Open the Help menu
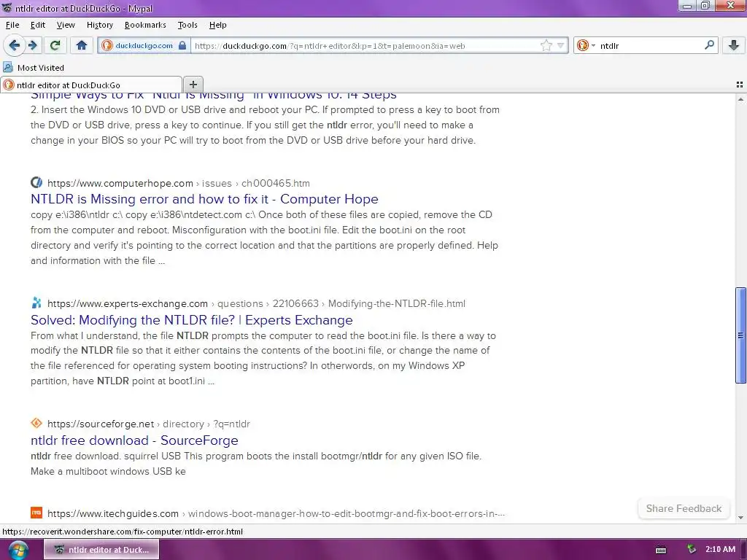The image size is (747, 560). pos(217,25)
